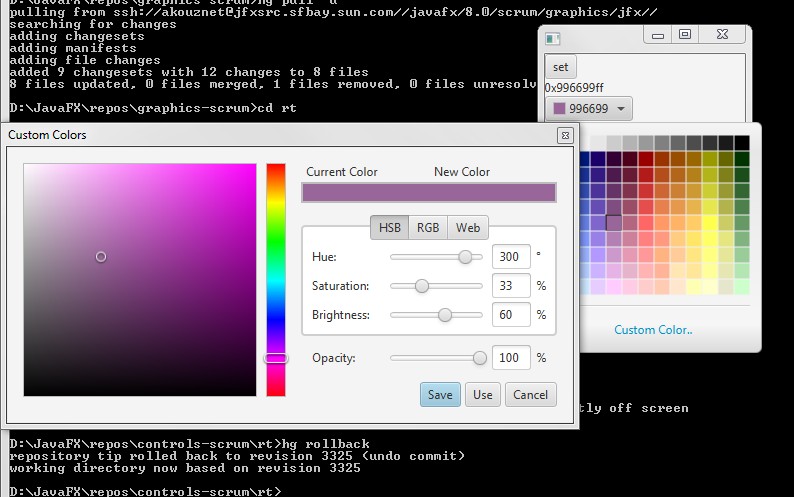This screenshot has height=497, width=794.
Task: Click the Saturation slider thumb
Action: [422, 286]
